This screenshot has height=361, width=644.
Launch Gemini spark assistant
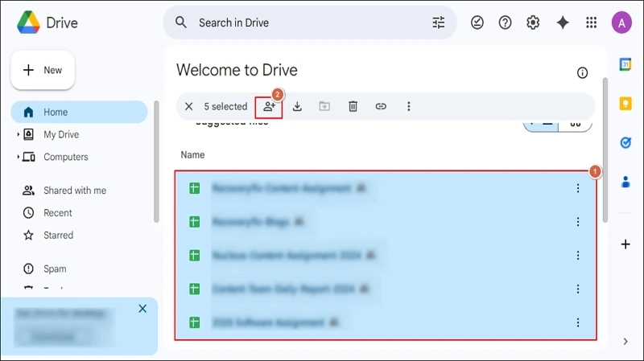[563, 23]
